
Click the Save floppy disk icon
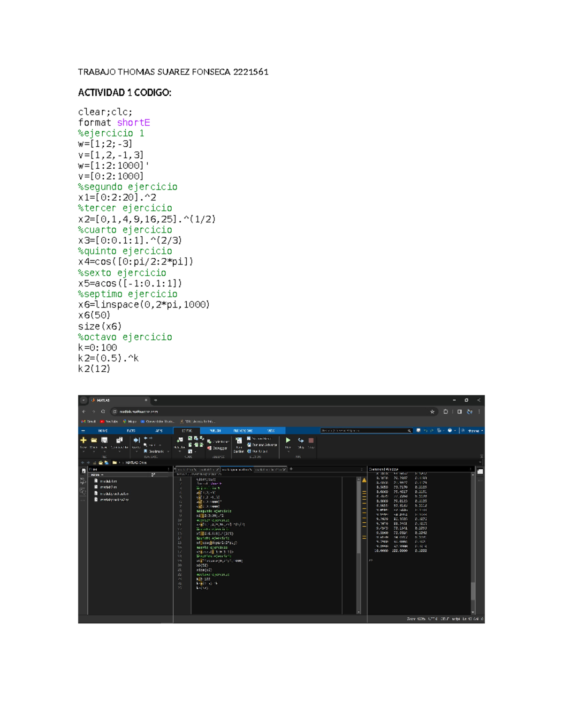104,440
